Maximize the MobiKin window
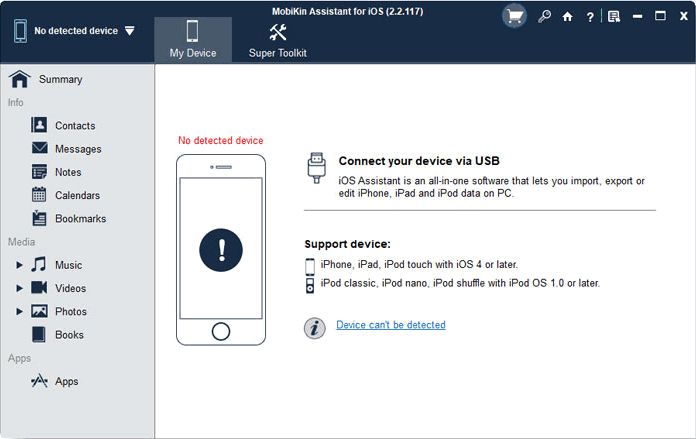Image resolution: width=696 pixels, height=439 pixels. (x=660, y=16)
